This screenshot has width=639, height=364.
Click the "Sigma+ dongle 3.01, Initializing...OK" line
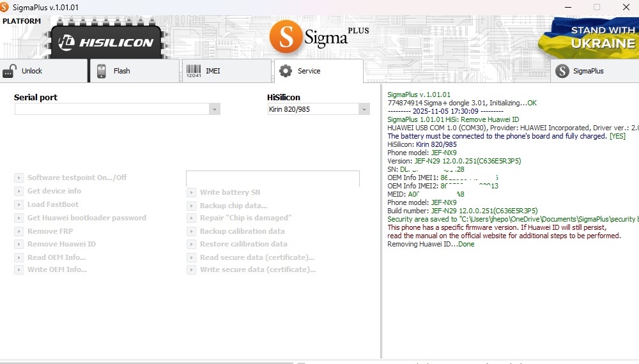pyautogui.click(x=462, y=103)
